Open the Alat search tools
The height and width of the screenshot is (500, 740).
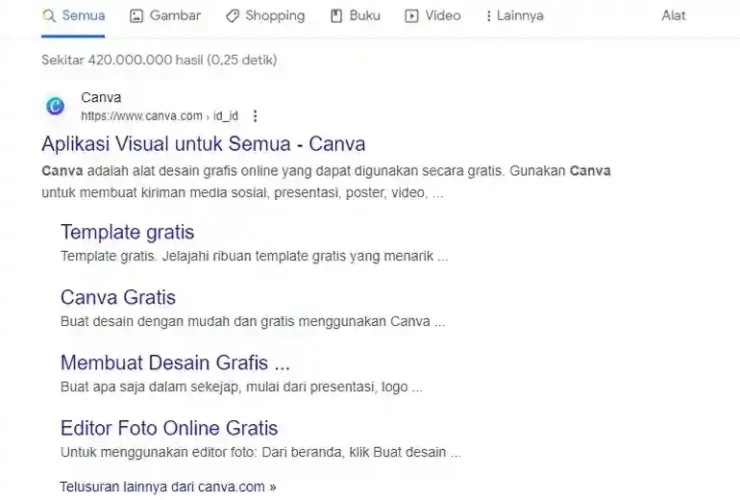pyautogui.click(x=673, y=16)
